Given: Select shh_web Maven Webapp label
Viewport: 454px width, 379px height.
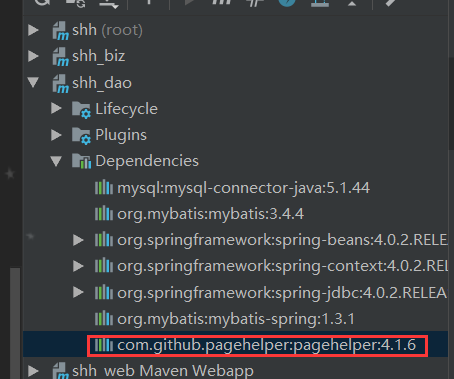Looking at the screenshot, I should (x=163, y=371).
